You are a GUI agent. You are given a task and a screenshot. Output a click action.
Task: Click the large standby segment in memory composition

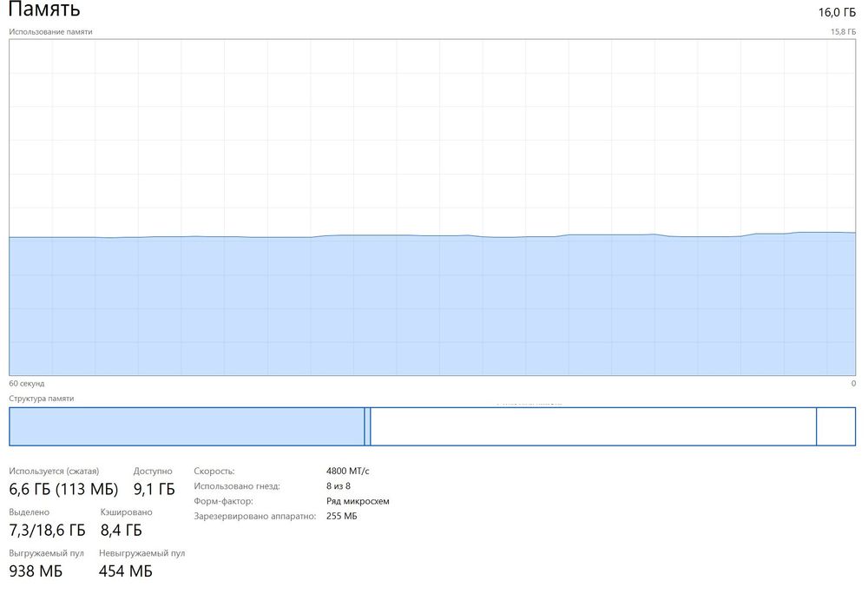tap(593, 426)
